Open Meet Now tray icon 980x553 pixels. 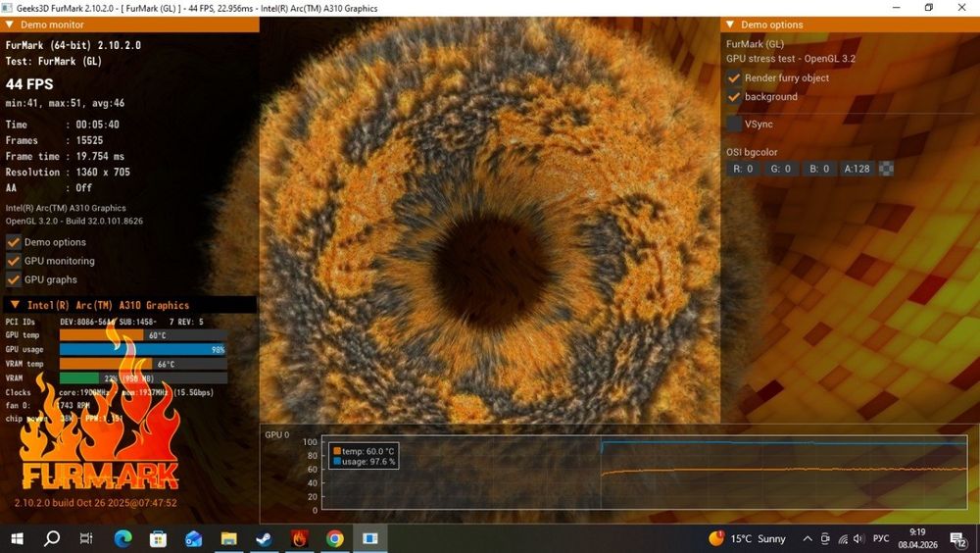825,538
